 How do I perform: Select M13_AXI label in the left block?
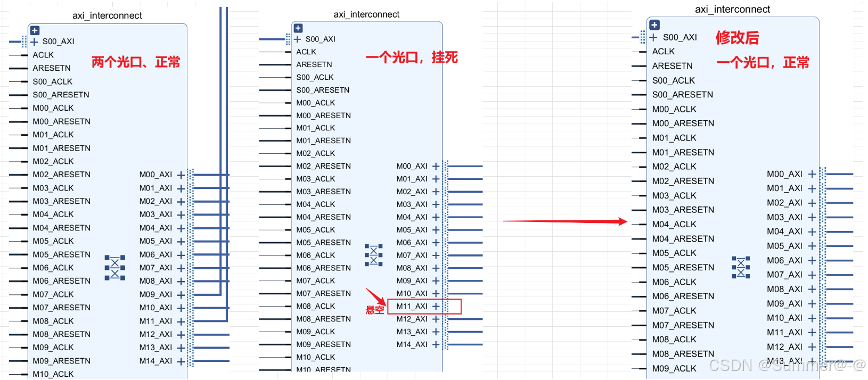coord(156,348)
